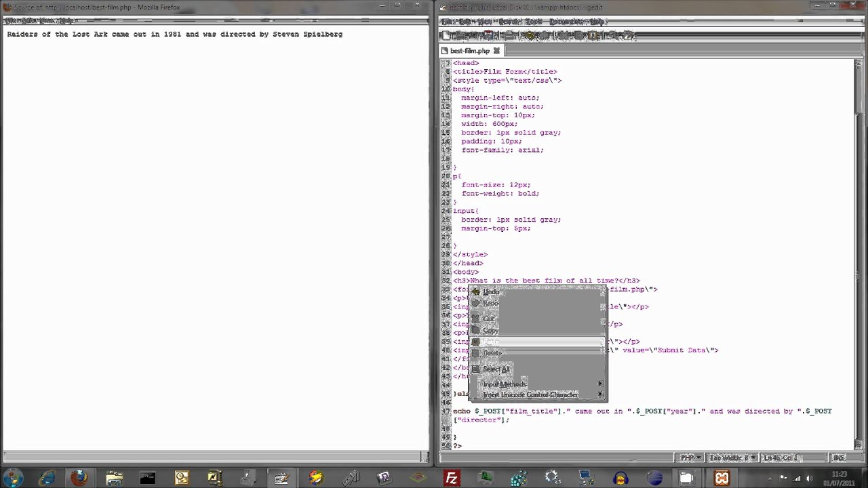Open the FileZilla taskbar icon

451,479
